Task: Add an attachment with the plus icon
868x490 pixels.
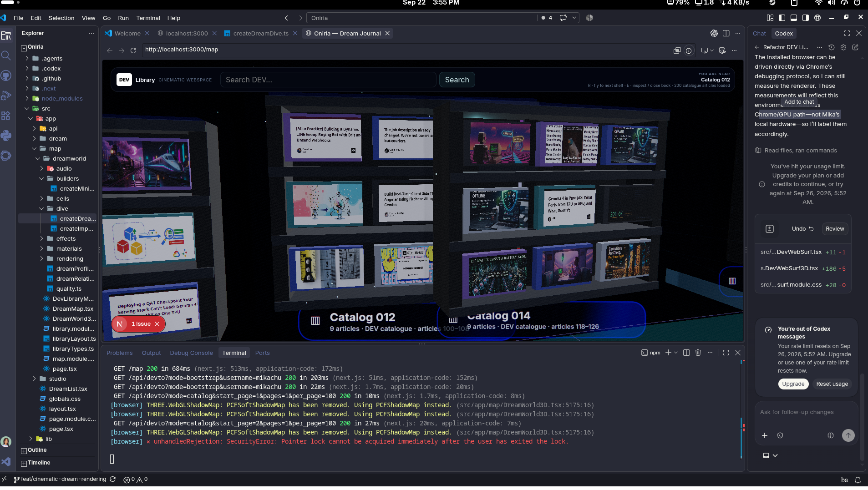Action: (x=765, y=435)
